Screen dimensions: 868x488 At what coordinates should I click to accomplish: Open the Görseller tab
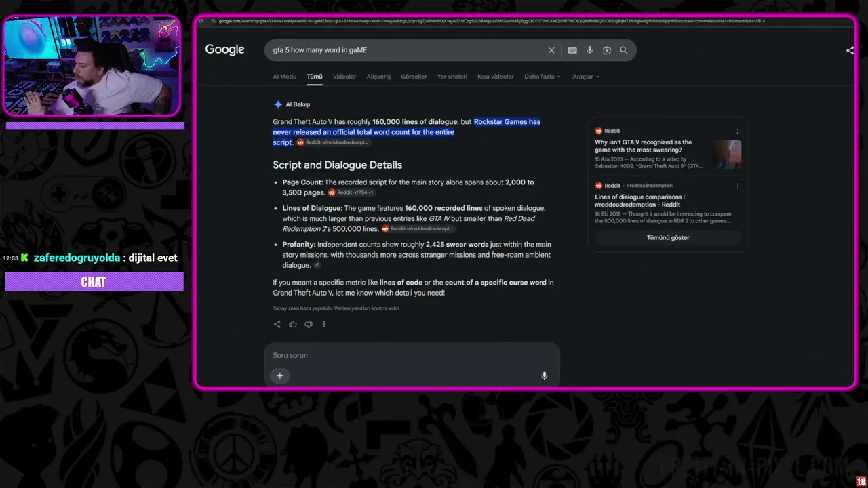click(414, 77)
